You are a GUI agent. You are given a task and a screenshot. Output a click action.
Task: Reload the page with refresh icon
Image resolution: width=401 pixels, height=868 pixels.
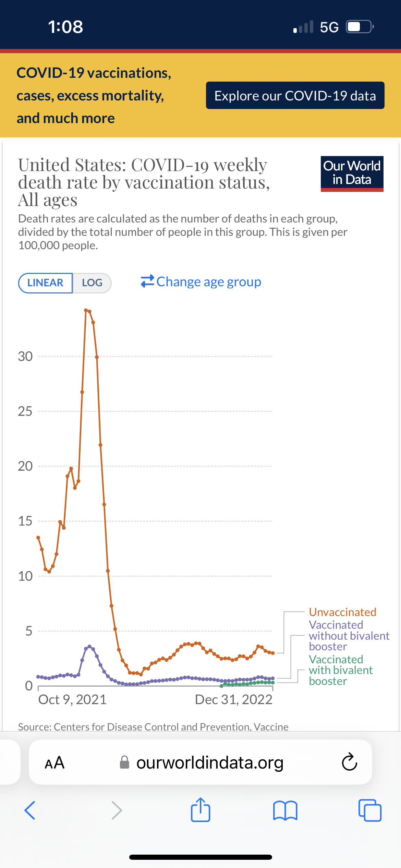(x=349, y=762)
